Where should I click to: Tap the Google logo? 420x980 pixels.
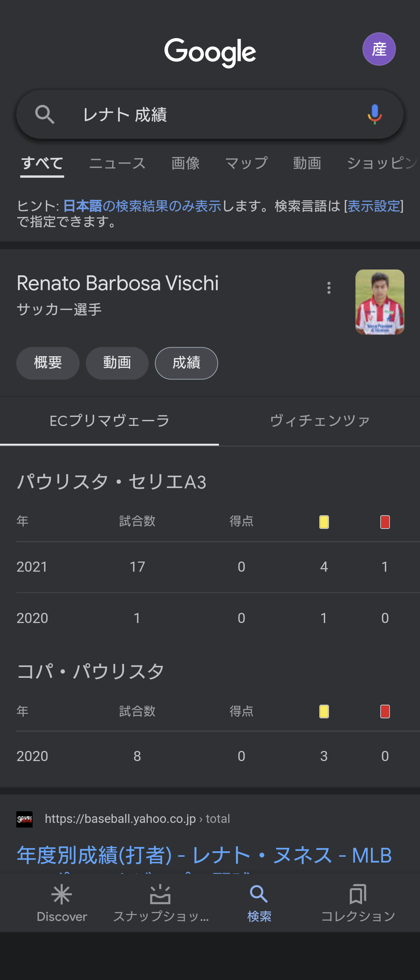click(210, 52)
